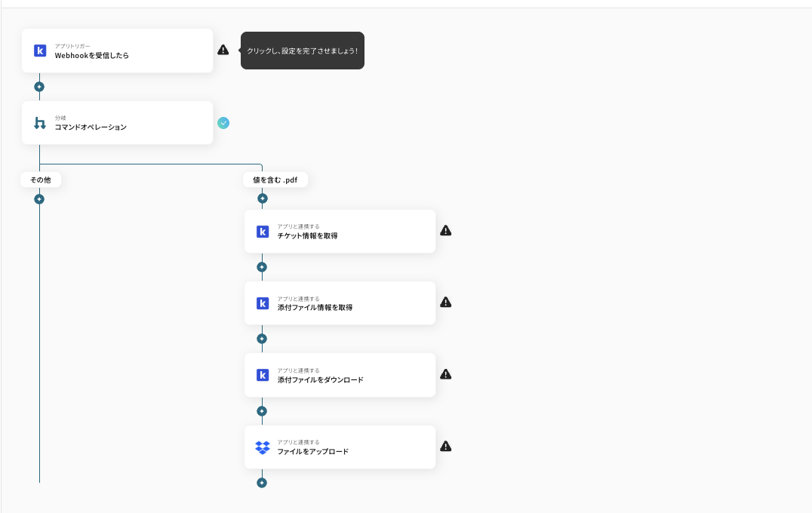Select the その他 branch label
This screenshot has height=513, width=812.
tap(41, 180)
